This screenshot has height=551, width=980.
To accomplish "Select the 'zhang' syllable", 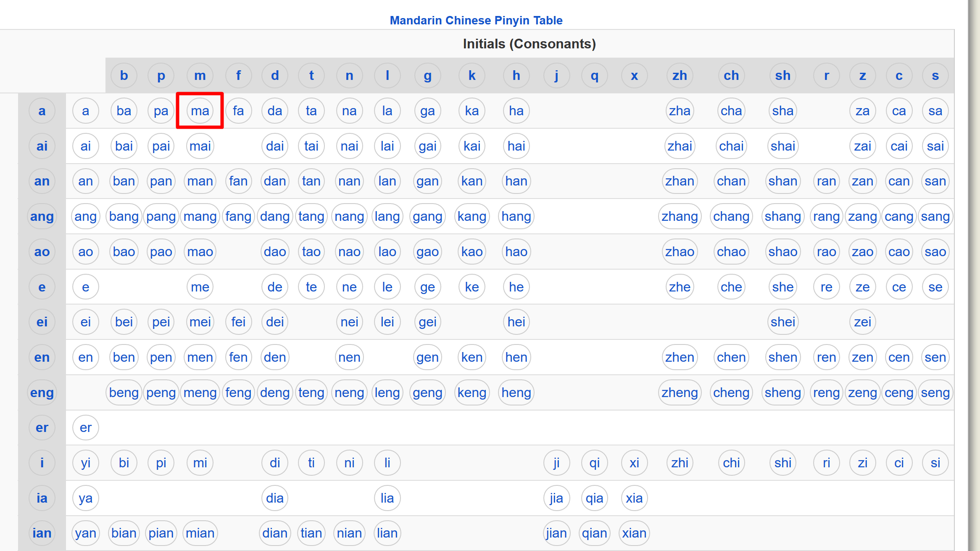I will click(680, 216).
